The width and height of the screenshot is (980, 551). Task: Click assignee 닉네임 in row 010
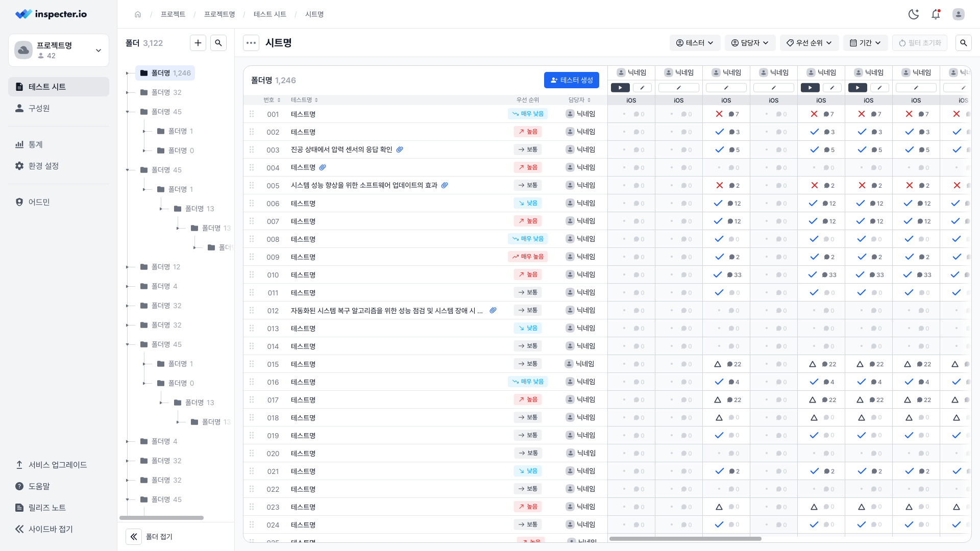click(580, 274)
